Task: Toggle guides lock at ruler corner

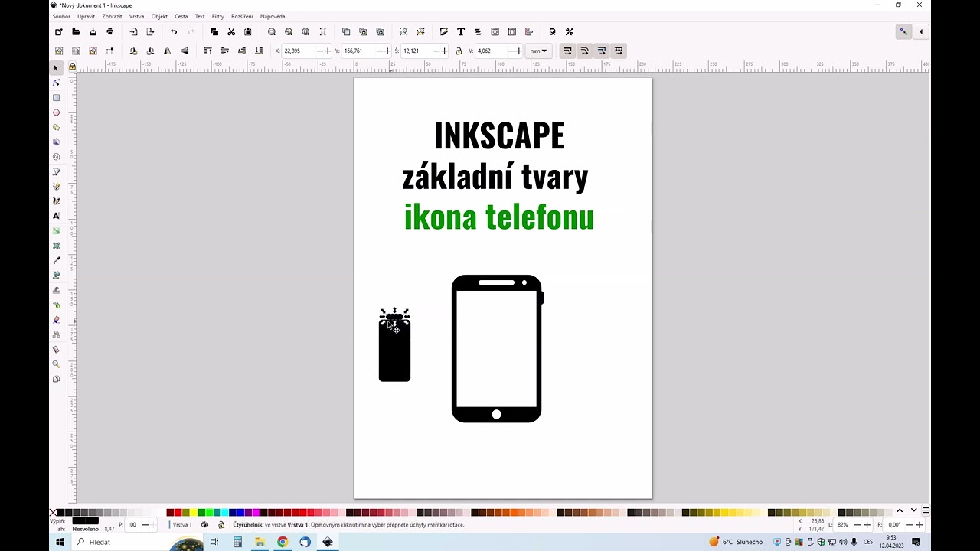Action: [72, 67]
